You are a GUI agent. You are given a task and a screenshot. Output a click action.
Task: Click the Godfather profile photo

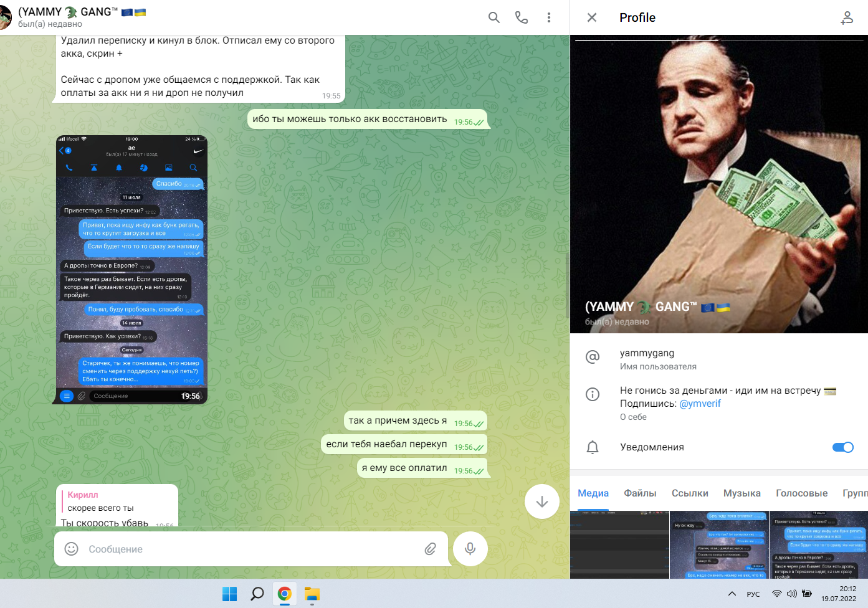[719, 184]
